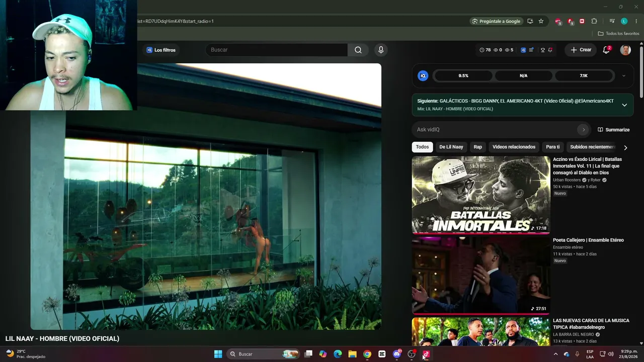Image resolution: width=644 pixels, height=362 pixels.
Task: Submit the Ask vidIQ arrow button
Action: [584, 130]
